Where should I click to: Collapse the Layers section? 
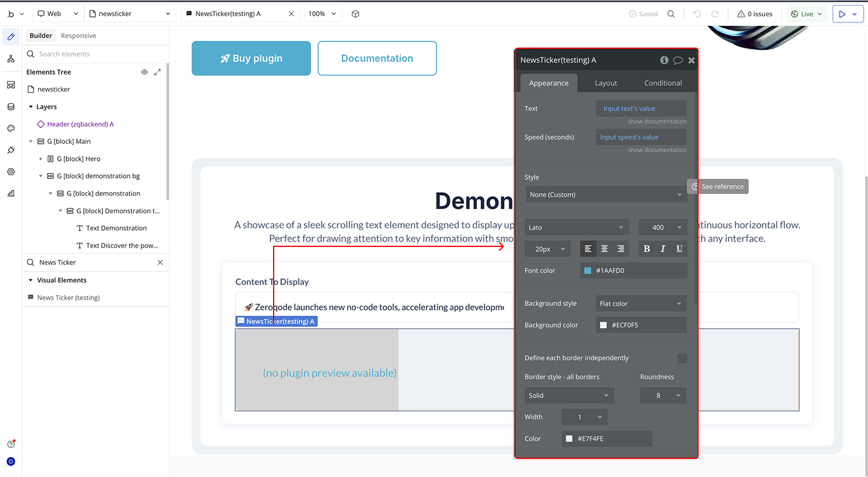point(31,107)
